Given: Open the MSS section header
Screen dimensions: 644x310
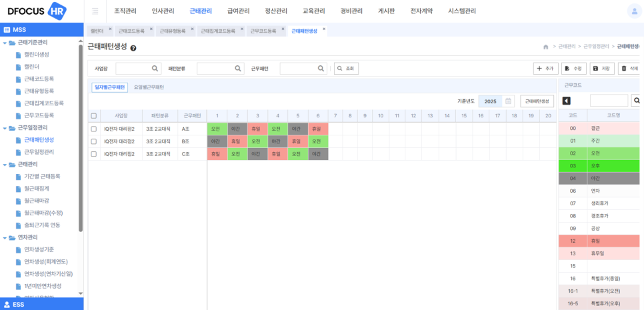Looking at the screenshot, I should click(41, 29).
